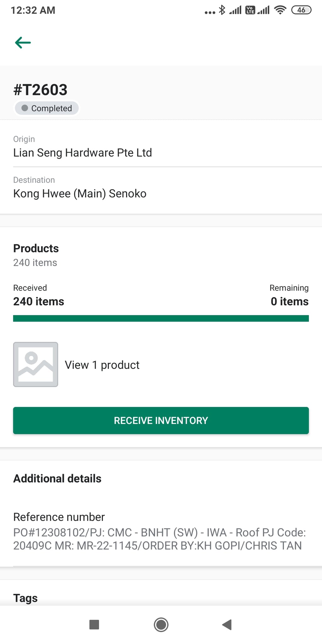Tap the battery level indicator

(301, 10)
